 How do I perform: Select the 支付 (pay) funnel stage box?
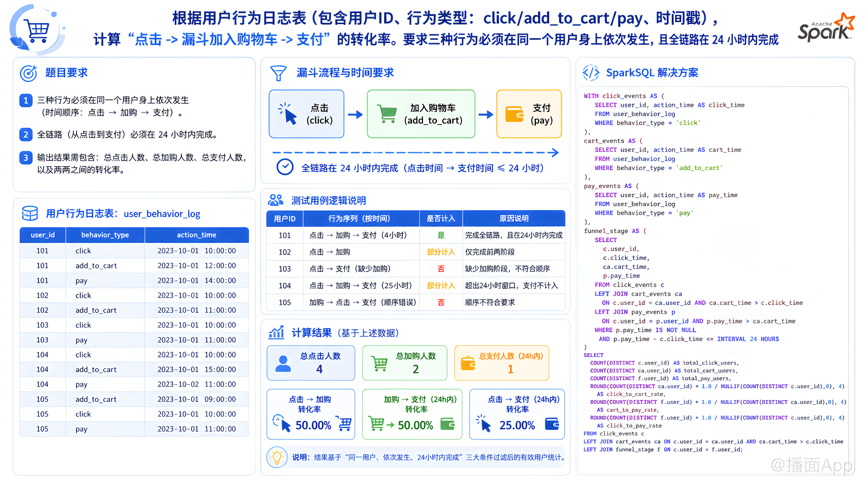[529, 114]
